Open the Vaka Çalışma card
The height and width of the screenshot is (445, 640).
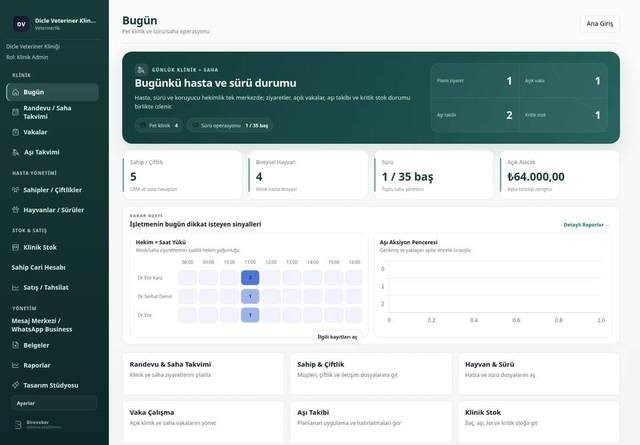(x=203, y=422)
